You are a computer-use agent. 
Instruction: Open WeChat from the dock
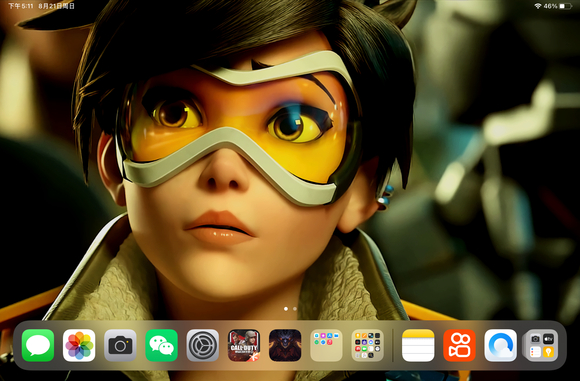[x=162, y=345]
